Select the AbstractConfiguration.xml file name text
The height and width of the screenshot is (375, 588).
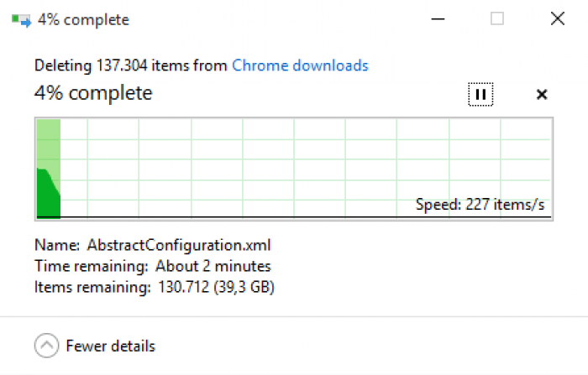click(178, 245)
